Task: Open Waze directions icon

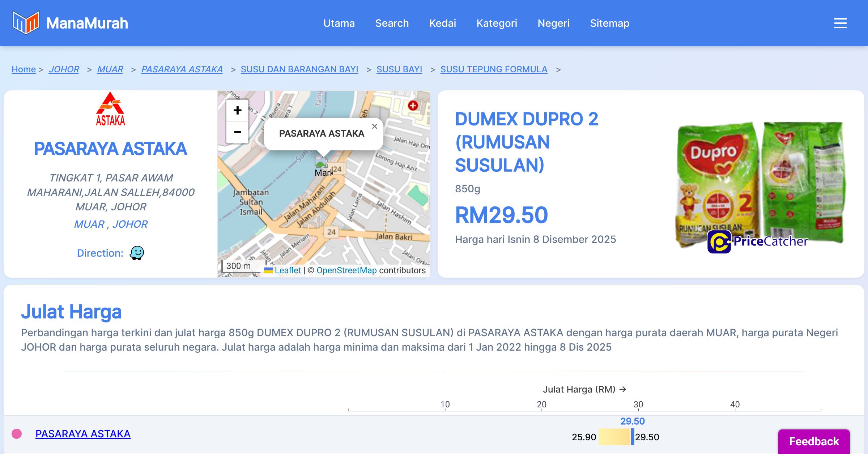Action: pyautogui.click(x=137, y=253)
